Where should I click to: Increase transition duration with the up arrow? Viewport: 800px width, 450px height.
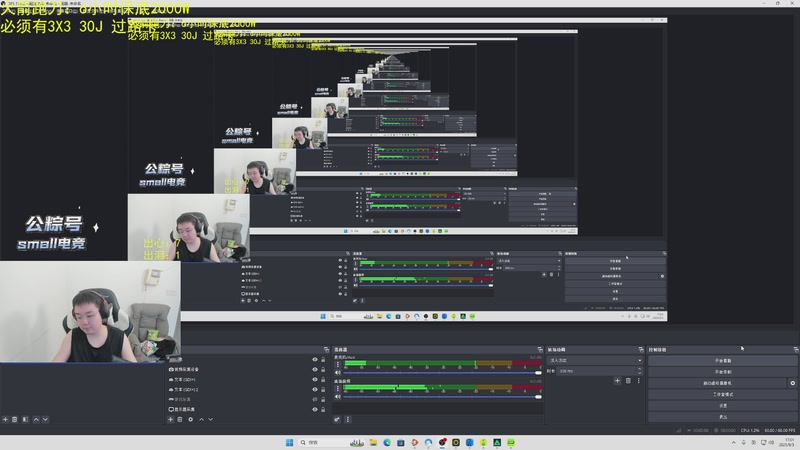click(640, 369)
